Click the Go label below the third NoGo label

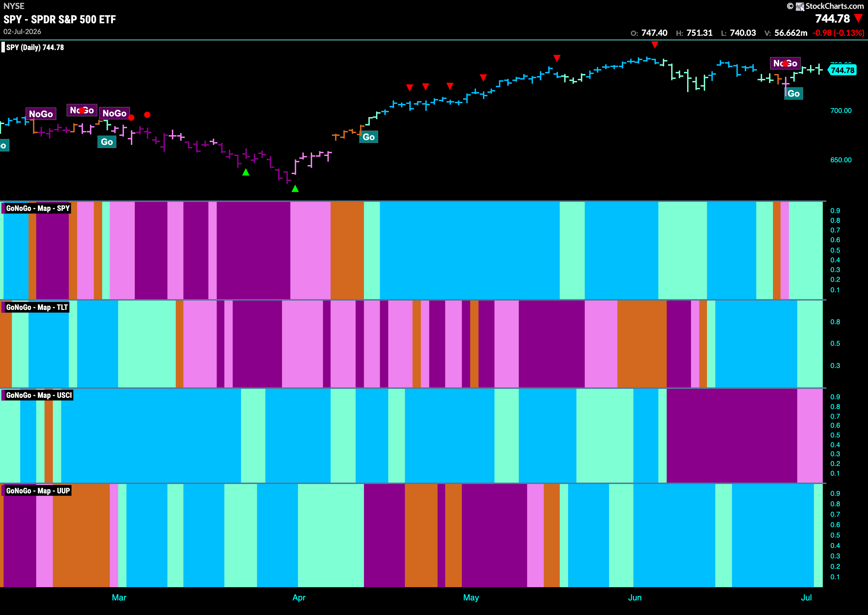[107, 142]
